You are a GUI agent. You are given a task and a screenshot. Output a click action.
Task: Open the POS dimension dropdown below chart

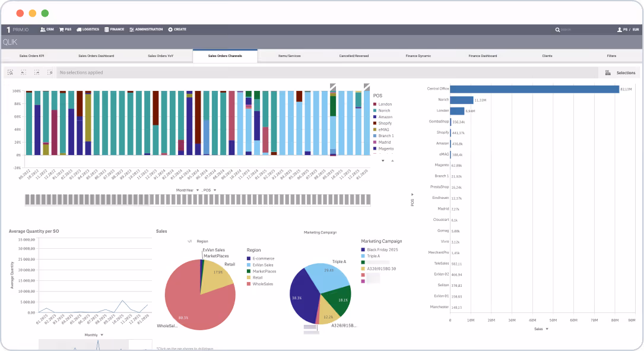pos(210,190)
